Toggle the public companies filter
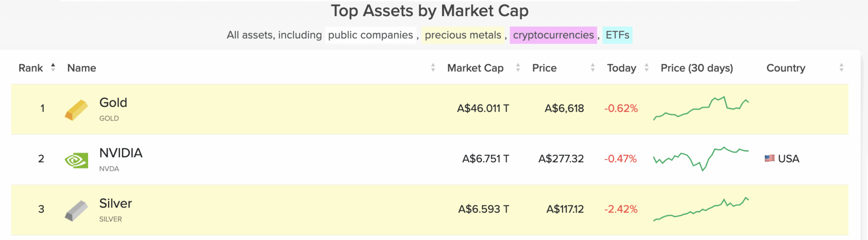 pos(370,35)
